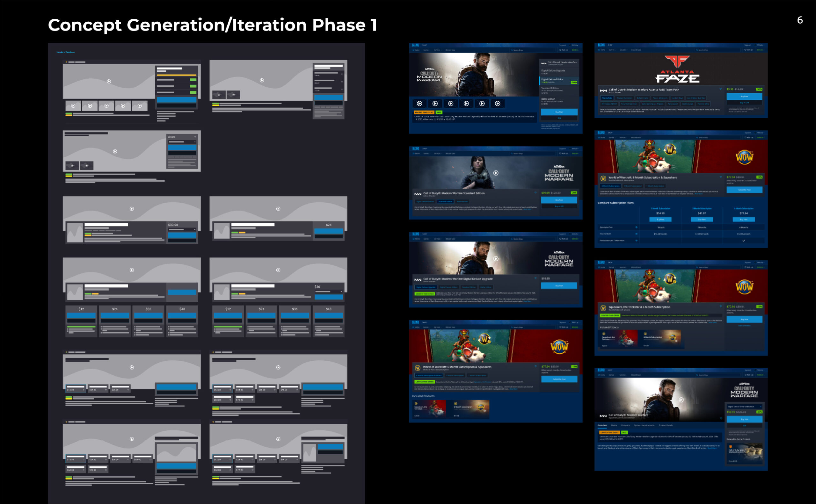The height and width of the screenshot is (504, 816).
Task: Select Battle Edition in edition list
Action: coord(559,102)
